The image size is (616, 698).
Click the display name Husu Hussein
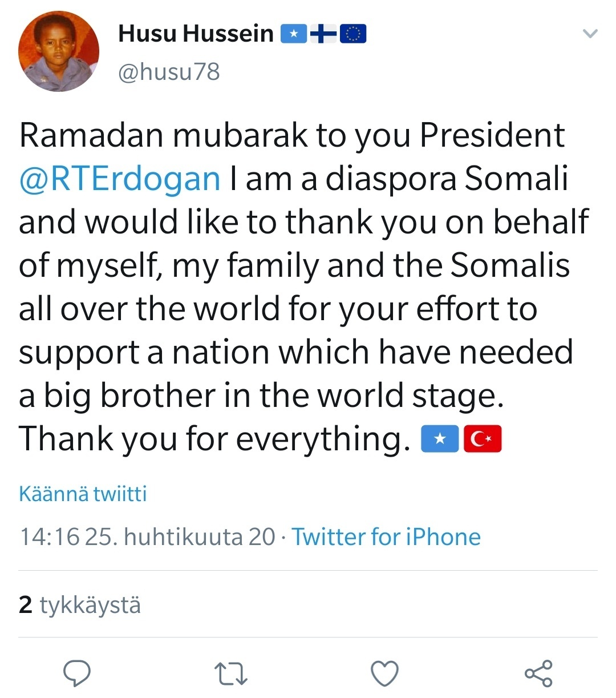pos(196,34)
